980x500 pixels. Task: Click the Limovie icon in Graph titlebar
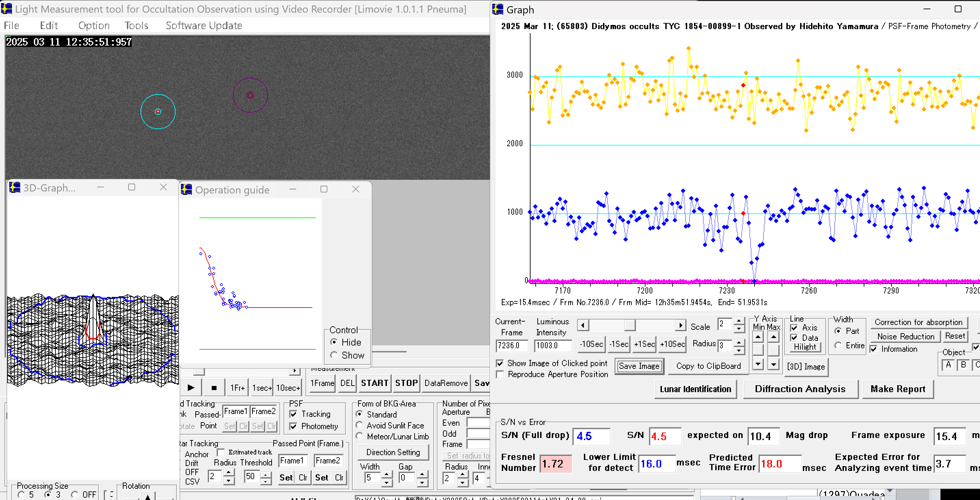498,9
